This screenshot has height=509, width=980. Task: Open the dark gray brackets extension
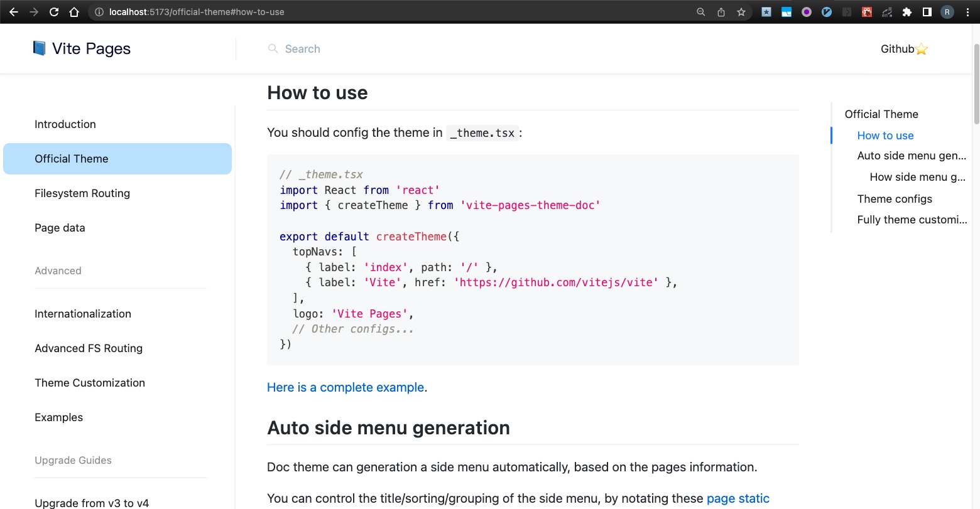coord(847,12)
